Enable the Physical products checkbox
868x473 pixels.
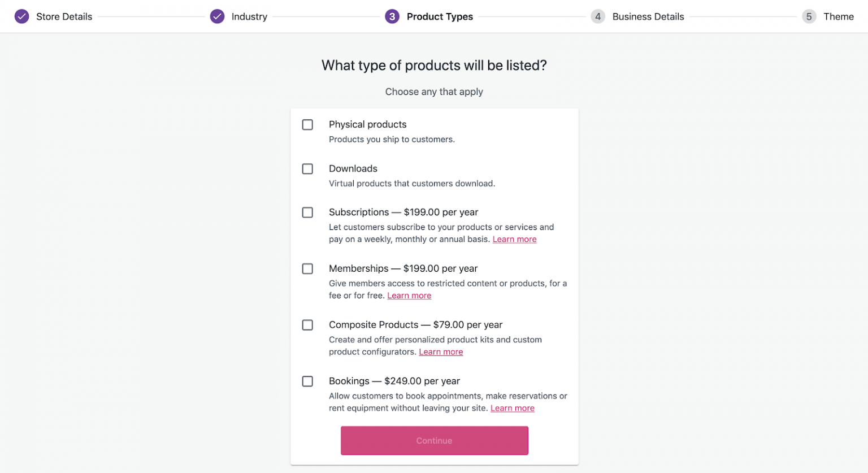click(307, 124)
